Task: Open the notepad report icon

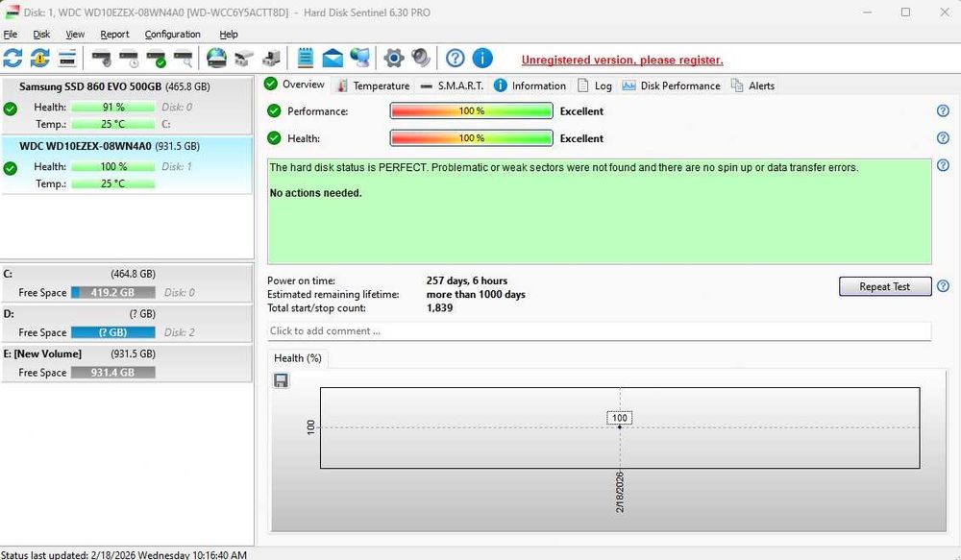Action: coord(306,59)
